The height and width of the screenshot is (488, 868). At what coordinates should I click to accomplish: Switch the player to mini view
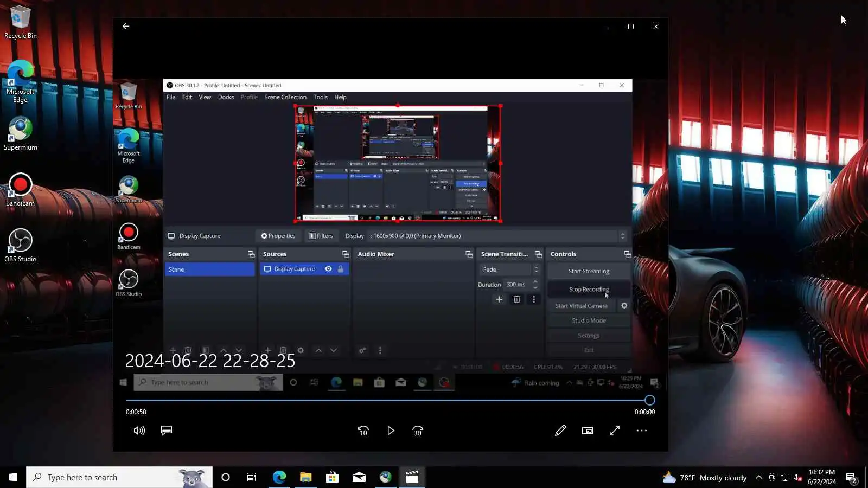tap(588, 431)
